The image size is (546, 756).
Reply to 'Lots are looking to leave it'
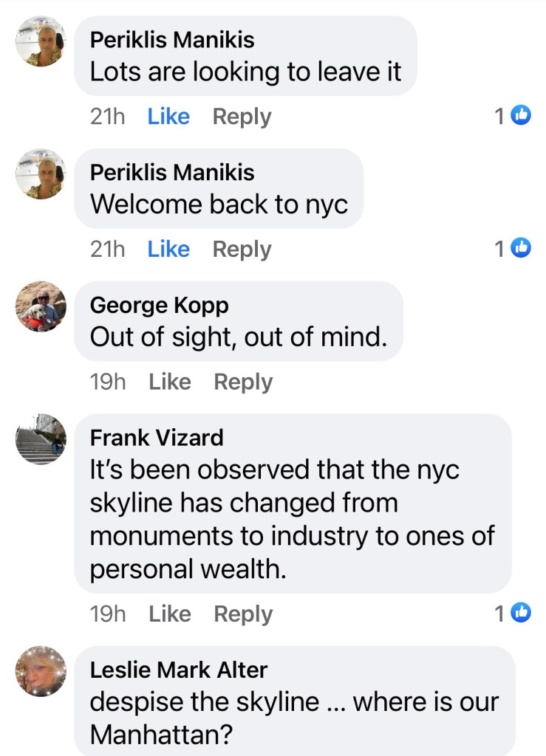[242, 117]
